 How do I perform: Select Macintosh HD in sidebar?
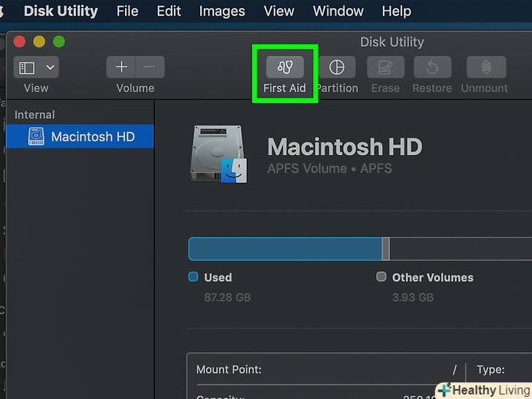[80, 137]
